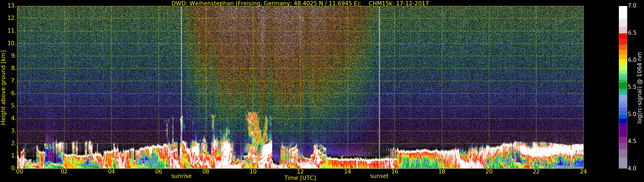This screenshot has height=182, width=644.
Task: Click the '7.' height tick label
Action: (14, 81)
